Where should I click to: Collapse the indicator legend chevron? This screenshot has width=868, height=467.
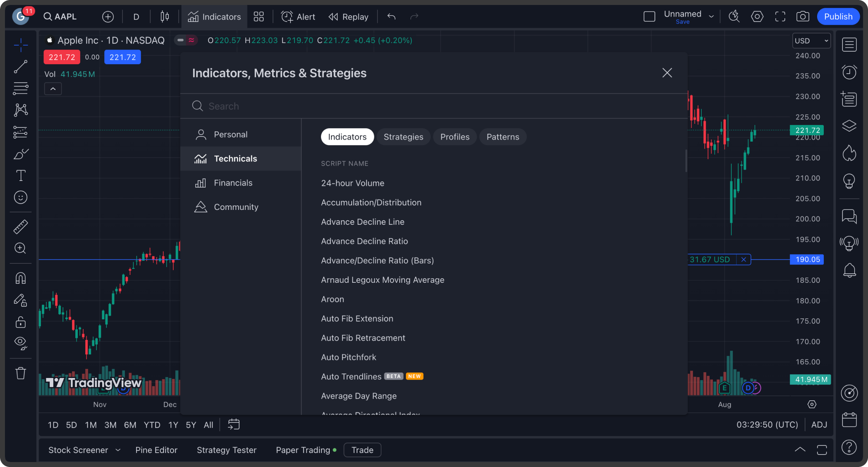click(x=53, y=89)
